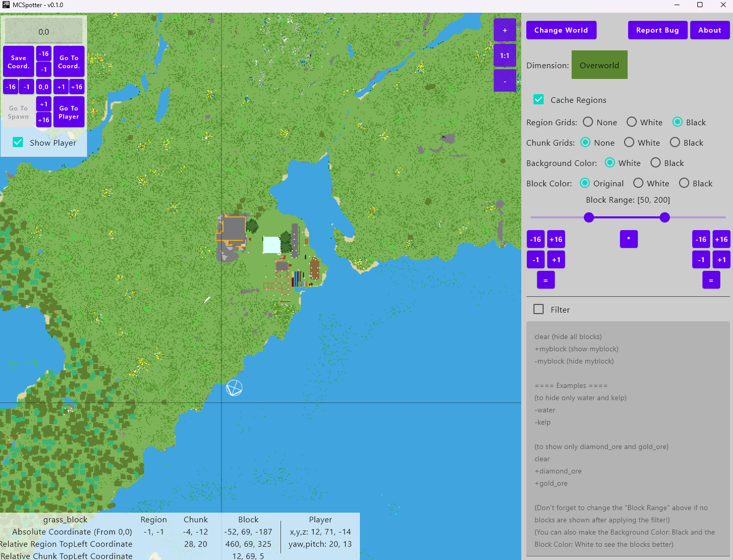Click +16 button right of 0,0
This screenshot has width=733, height=560.
[x=77, y=87]
